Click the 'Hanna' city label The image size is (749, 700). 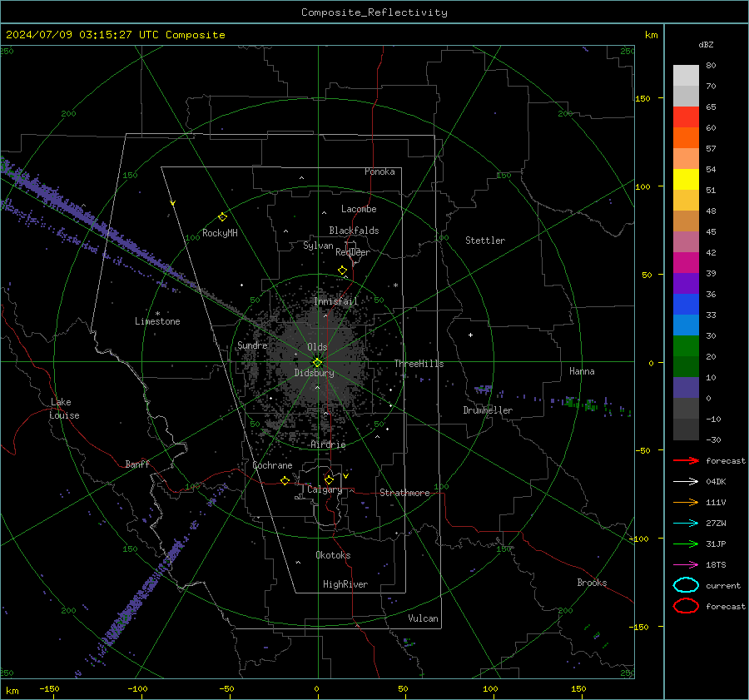[582, 371]
